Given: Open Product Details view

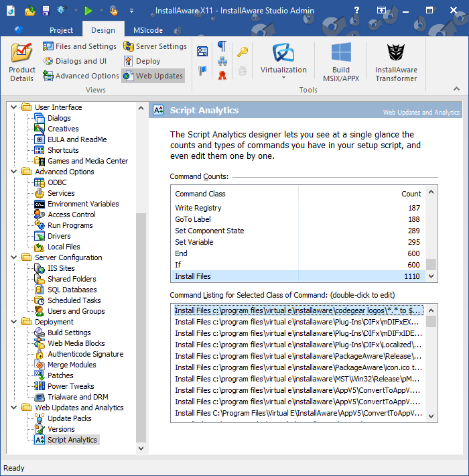Looking at the screenshot, I should (x=22, y=62).
